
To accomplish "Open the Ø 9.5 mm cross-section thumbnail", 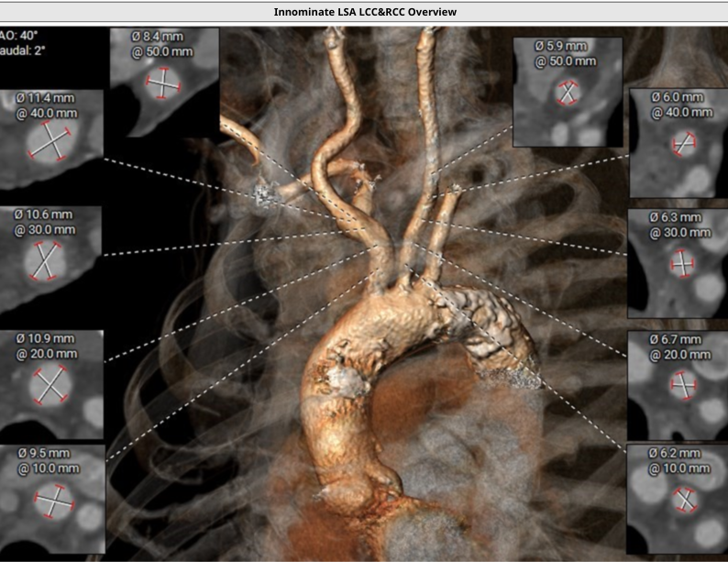I will [51, 497].
